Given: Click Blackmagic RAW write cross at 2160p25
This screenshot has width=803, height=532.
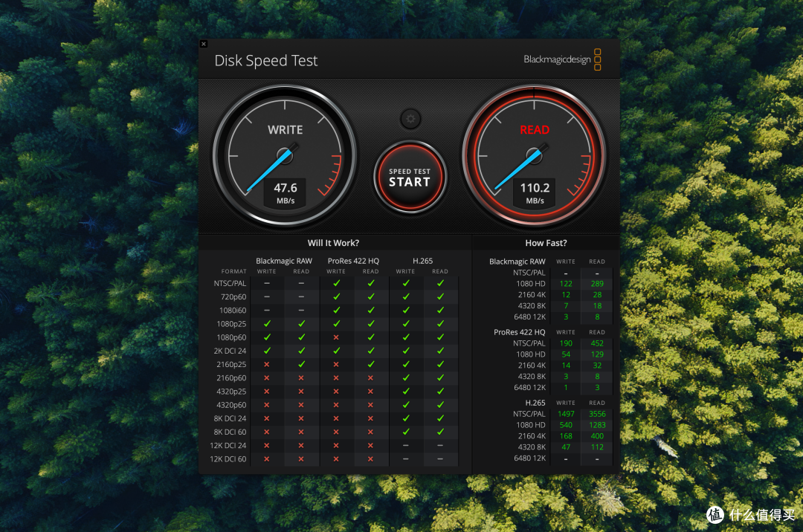Looking at the screenshot, I should 267,365.
